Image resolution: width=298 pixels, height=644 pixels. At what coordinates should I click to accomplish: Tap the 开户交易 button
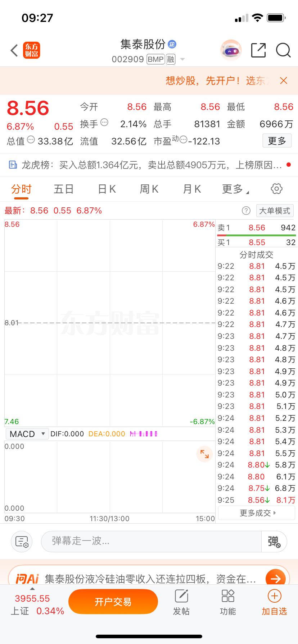click(113, 602)
